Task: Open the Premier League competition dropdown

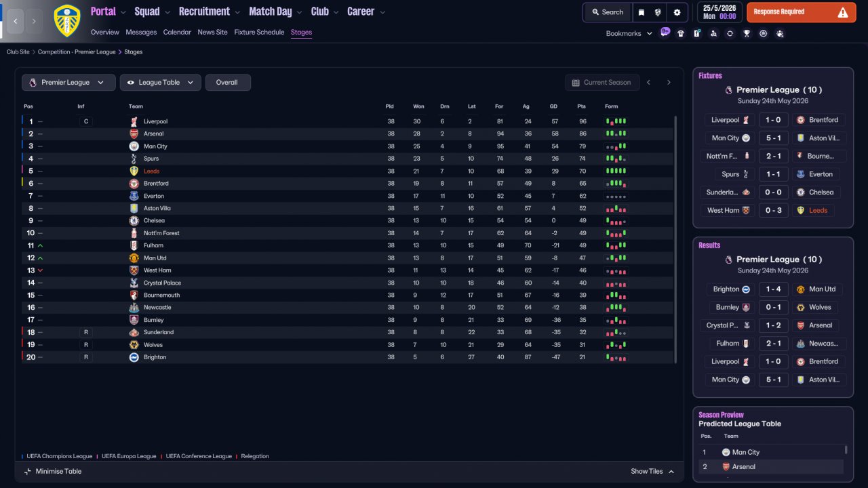Action: 68,83
